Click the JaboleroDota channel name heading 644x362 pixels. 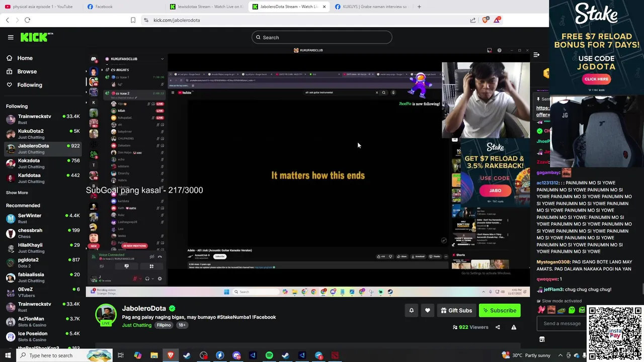coord(144,308)
